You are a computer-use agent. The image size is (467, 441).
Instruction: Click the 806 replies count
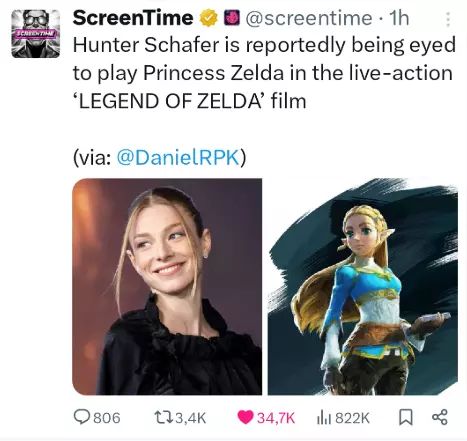[x=107, y=418]
